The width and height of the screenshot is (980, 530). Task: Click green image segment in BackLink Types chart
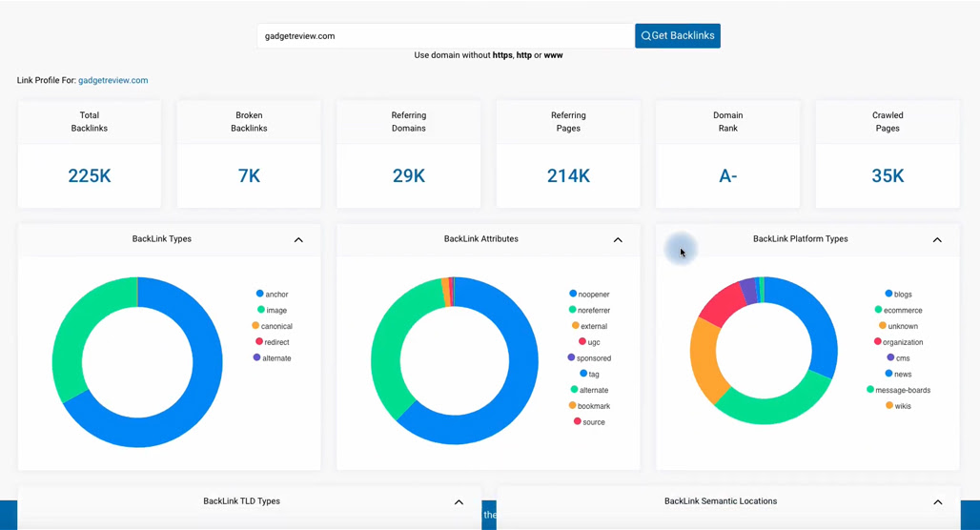[x=75, y=325]
